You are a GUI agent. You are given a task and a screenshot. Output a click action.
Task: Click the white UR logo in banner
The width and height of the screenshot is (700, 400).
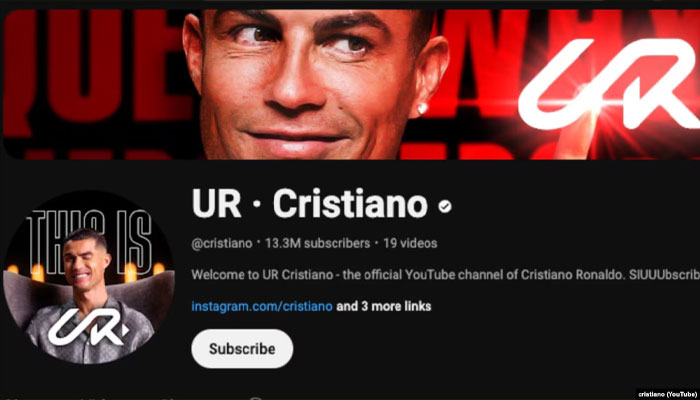[608, 84]
